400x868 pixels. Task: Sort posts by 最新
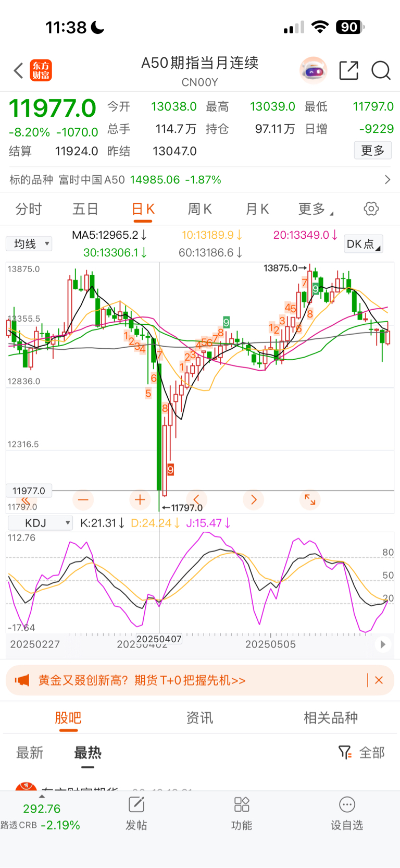point(30,753)
